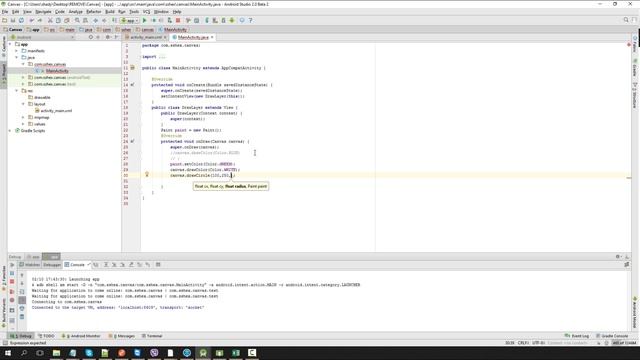
Task: Collapse the res folder arrow
Action: 17,91
